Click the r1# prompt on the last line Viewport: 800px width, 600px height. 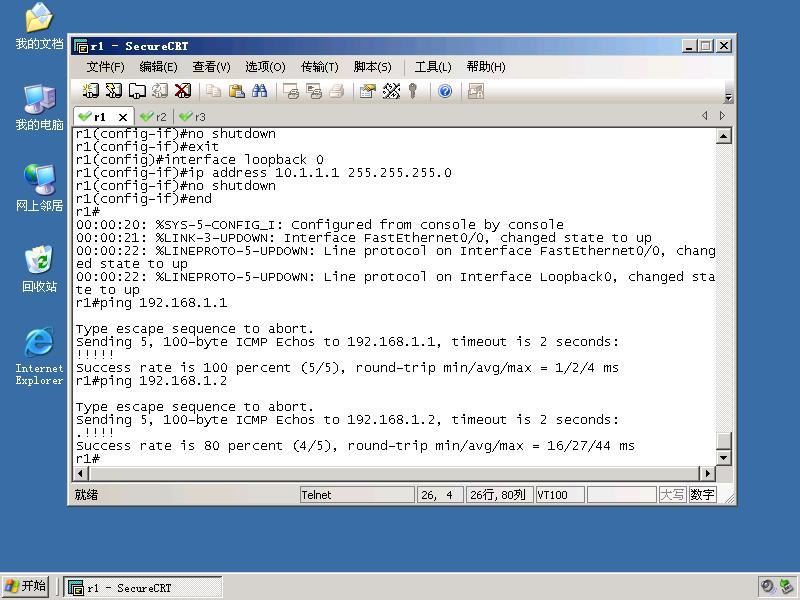tap(88, 459)
